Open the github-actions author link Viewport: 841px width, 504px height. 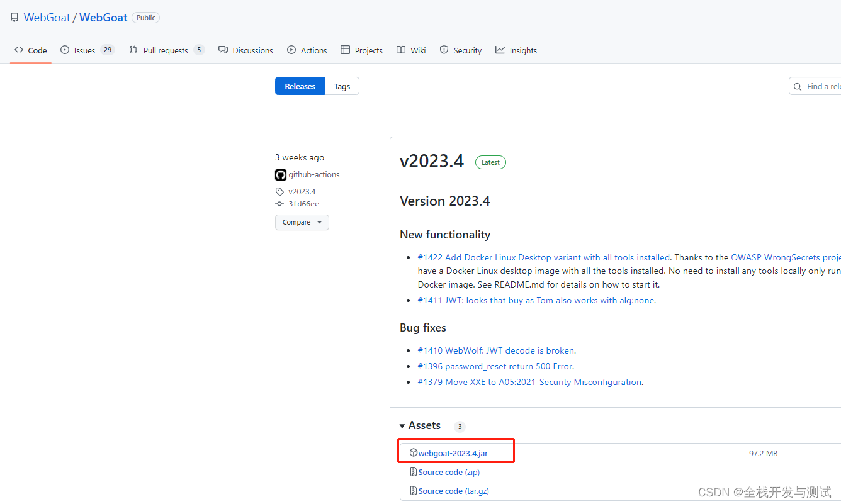[x=314, y=175]
